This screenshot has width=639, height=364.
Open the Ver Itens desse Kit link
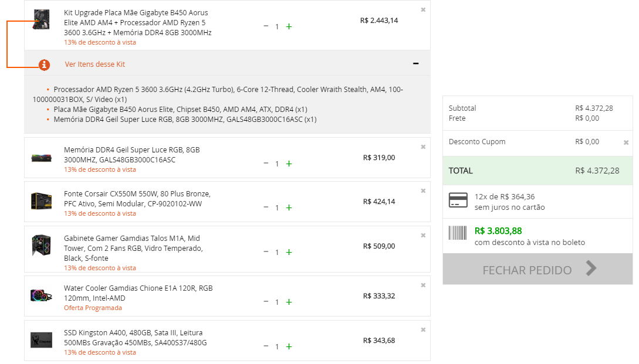[95, 64]
